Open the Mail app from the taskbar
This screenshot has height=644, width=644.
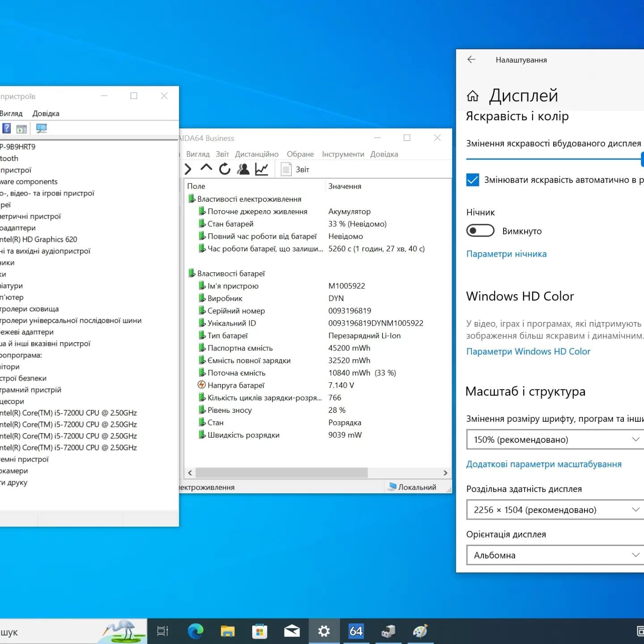pyautogui.click(x=292, y=631)
